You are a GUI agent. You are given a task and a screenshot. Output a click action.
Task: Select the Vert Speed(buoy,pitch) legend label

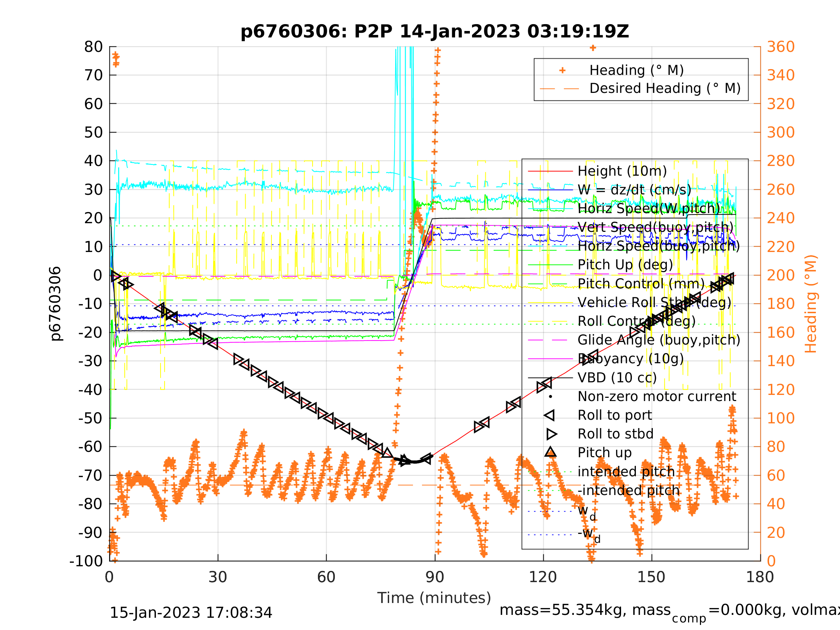[x=656, y=228]
